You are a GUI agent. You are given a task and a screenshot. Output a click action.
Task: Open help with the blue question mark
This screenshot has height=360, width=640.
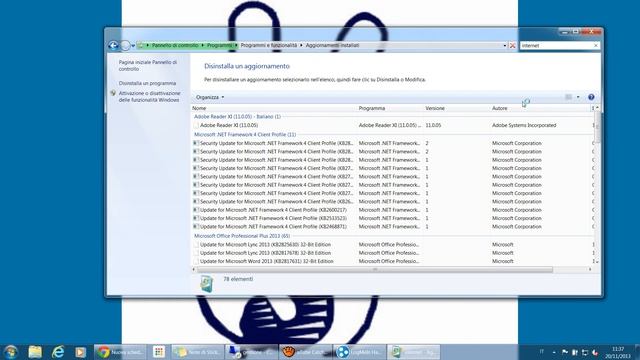coord(591,97)
